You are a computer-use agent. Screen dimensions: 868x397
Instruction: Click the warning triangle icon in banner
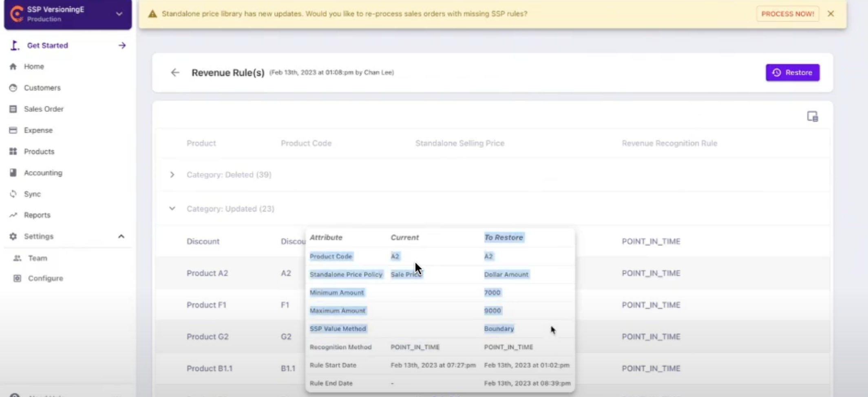tap(152, 14)
